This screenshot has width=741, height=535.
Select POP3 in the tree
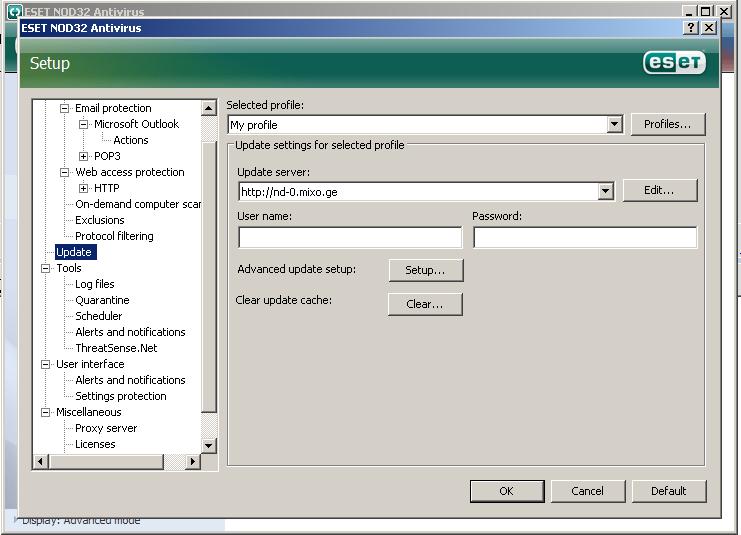(107, 156)
